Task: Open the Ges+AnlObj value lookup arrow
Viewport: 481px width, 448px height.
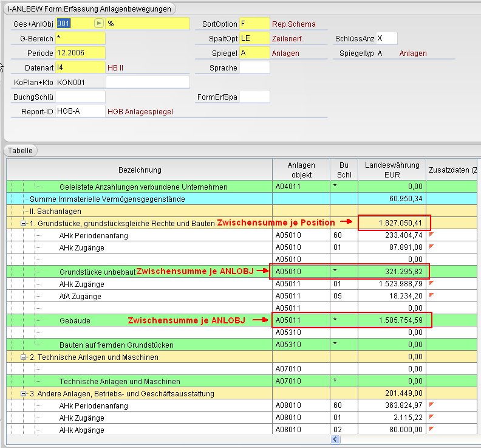Action: pyautogui.click(x=99, y=23)
